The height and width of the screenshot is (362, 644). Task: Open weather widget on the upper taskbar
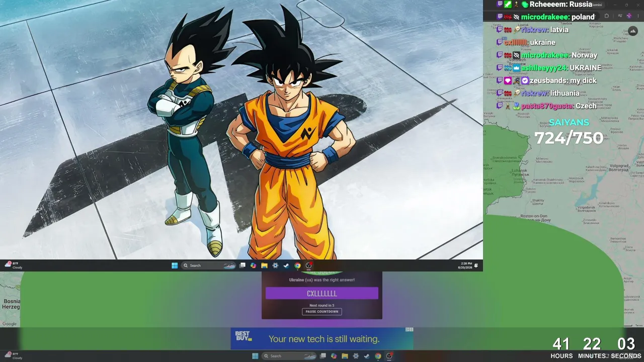point(14,265)
